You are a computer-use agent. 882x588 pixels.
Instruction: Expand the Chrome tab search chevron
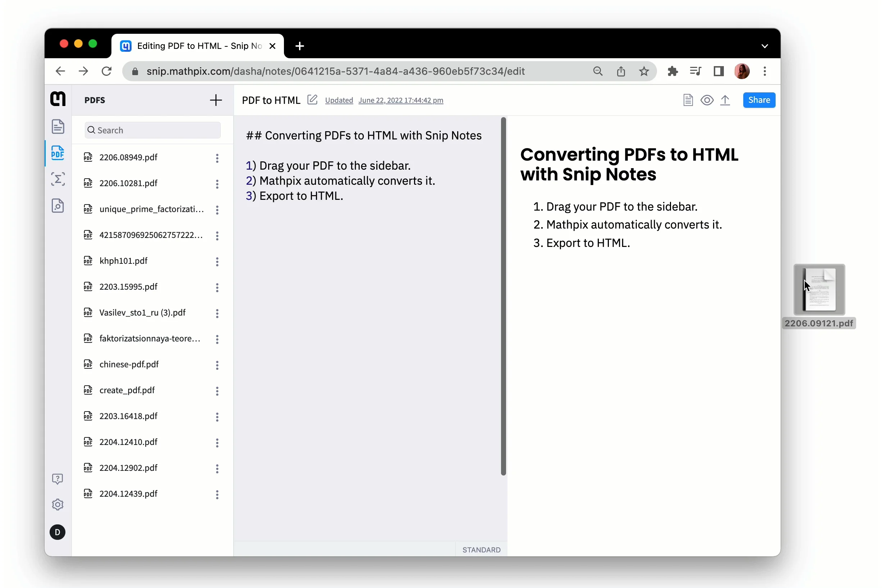coord(764,46)
